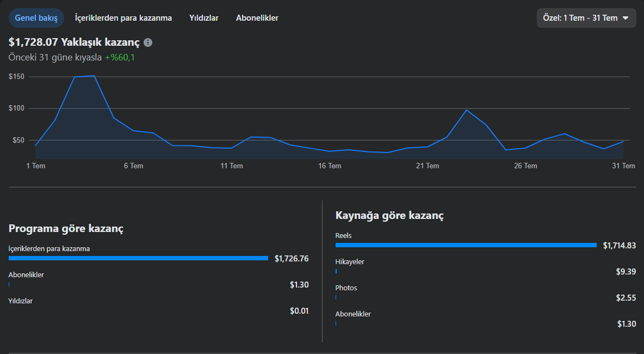The image size is (644, 354).
Task: Go to the Yıldızlar tab
Action: (204, 18)
